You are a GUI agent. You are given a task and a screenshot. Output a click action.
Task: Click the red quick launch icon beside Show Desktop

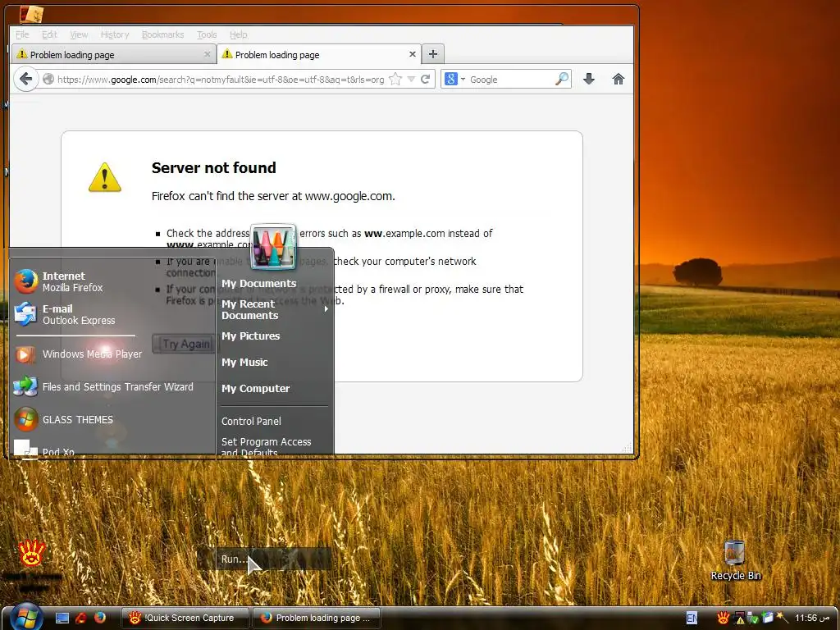81,618
